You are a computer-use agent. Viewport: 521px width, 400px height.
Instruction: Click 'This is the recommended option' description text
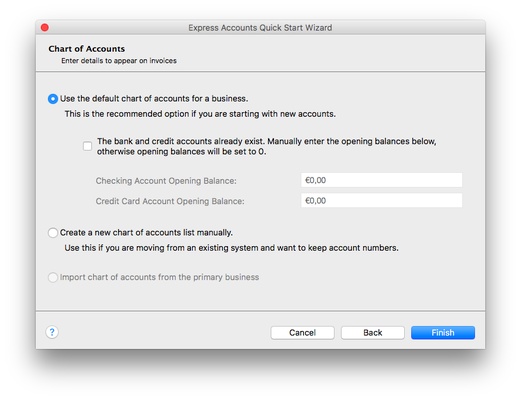(200, 114)
